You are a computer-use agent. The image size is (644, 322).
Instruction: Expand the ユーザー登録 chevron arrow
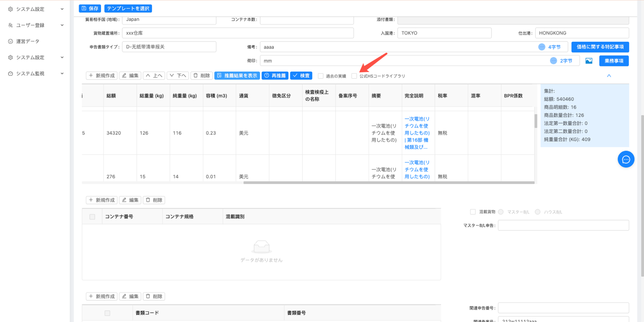coord(62,25)
